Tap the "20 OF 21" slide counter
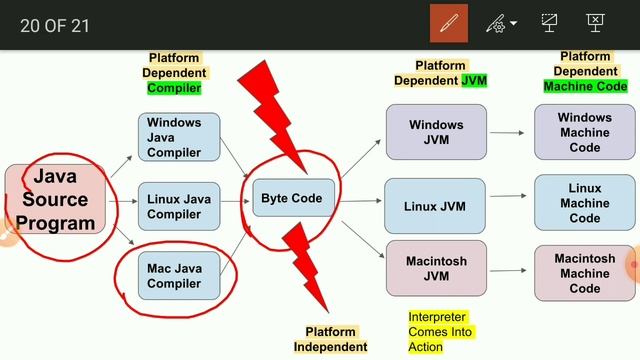The image size is (640, 360). pyautogui.click(x=55, y=26)
